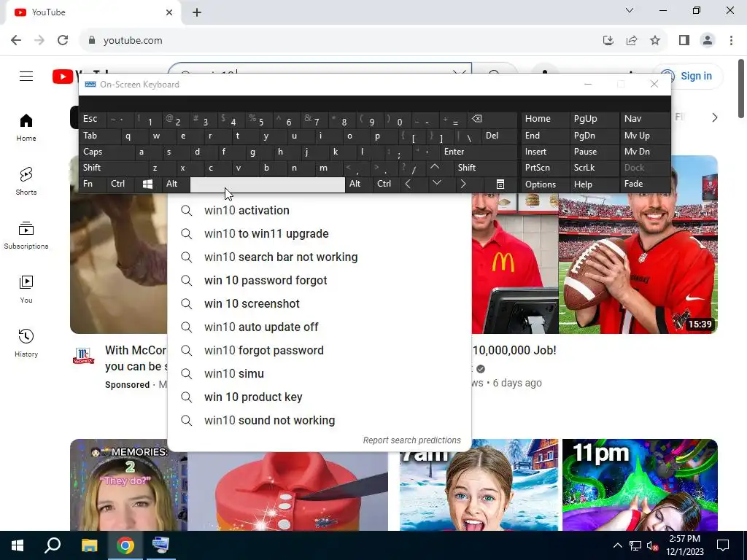Click the Chrome icon in the taskbar

click(x=125, y=545)
